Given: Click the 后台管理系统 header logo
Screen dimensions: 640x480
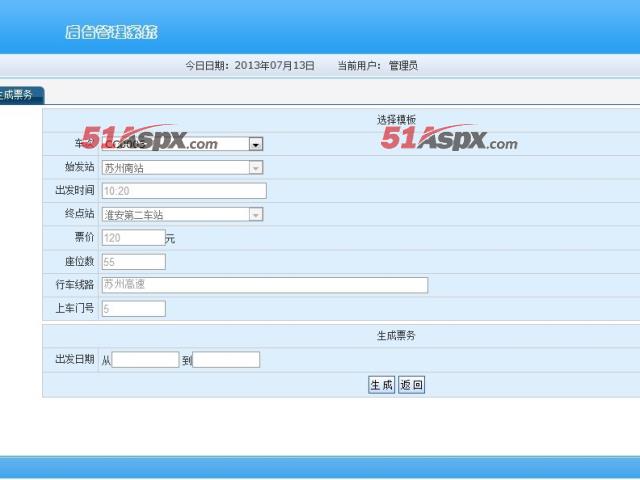Looking at the screenshot, I should tap(111, 32).
